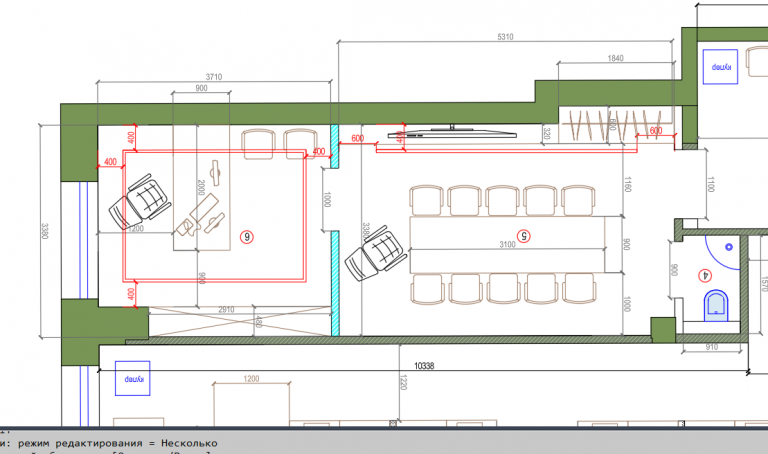Click the 1100 dimension near right doorway
Screen dimensions: 768x454
click(x=711, y=185)
